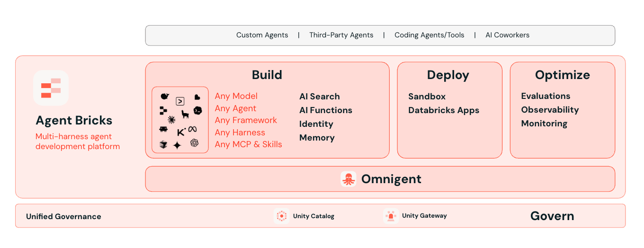Image resolution: width=644 pixels, height=248 pixels.
Task: Click Sandbox under Deploy
Action: [427, 97]
